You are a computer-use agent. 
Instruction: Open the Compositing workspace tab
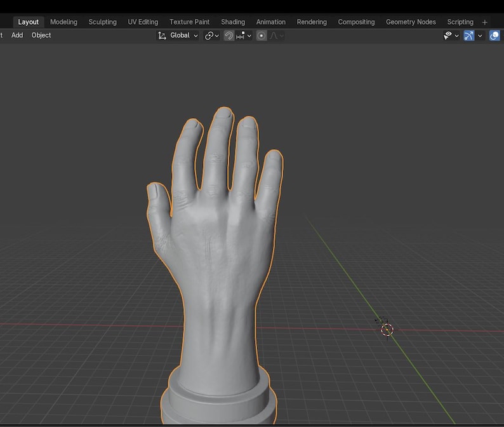click(356, 22)
